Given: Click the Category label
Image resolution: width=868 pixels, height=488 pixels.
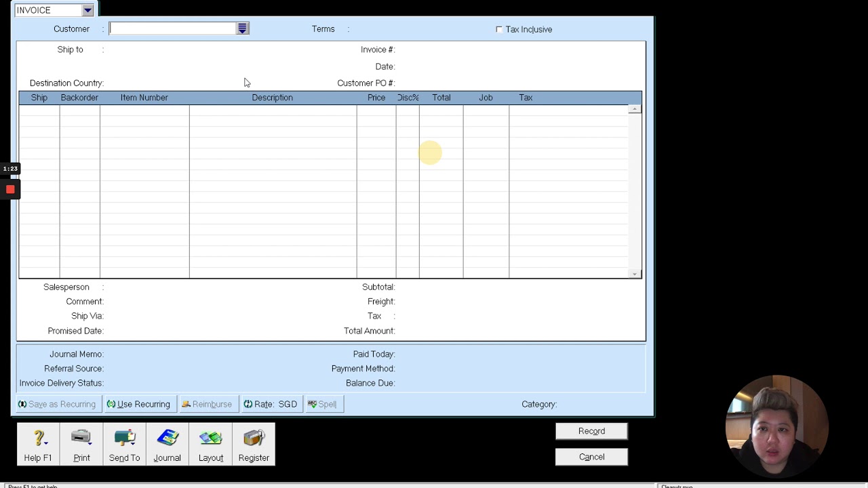Looking at the screenshot, I should tap(539, 404).
